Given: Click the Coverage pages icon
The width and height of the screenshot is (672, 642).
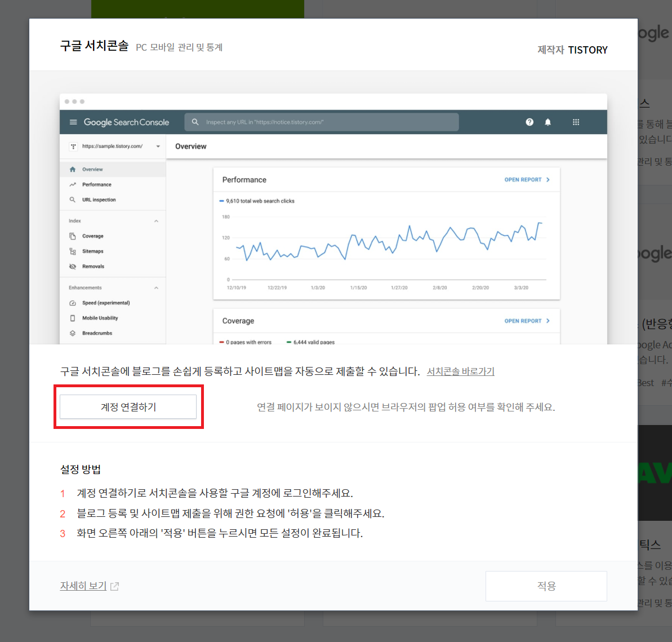Looking at the screenshot, I should click(x=73, y=236).
